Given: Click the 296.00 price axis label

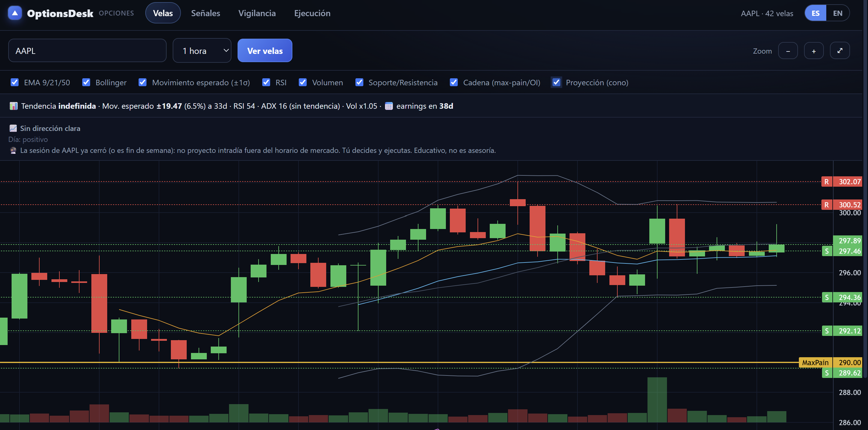Looking at the screenshot, I should click(849, 273).
